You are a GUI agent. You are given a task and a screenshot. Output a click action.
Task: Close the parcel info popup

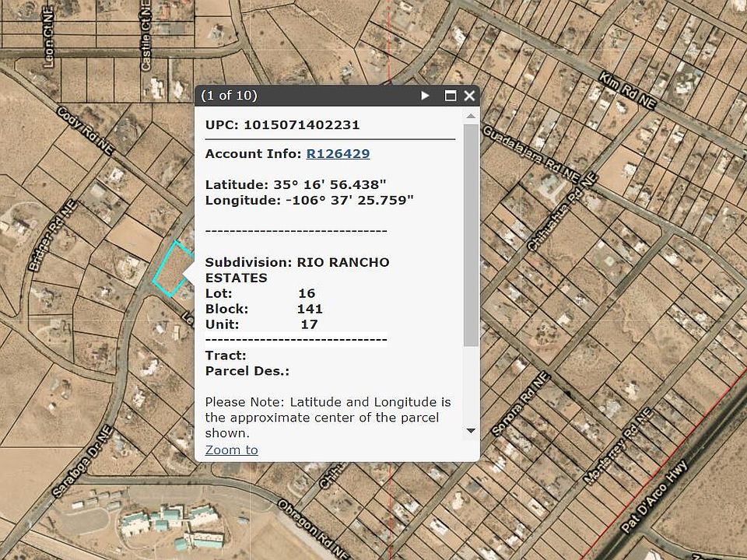[x=469, y=96]
